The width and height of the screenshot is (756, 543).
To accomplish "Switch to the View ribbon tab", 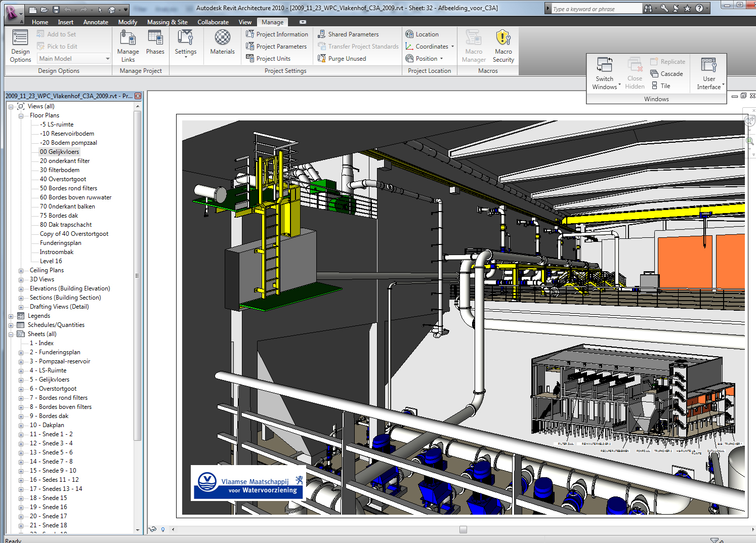I will 245,22.
